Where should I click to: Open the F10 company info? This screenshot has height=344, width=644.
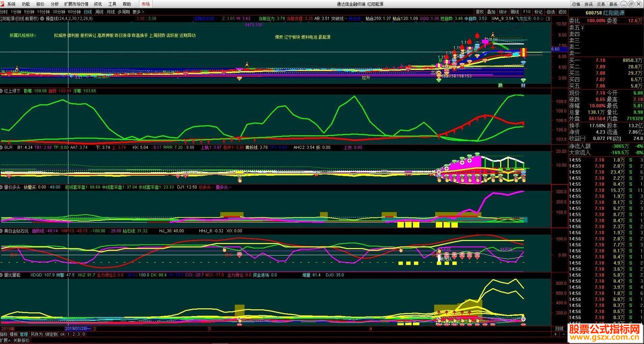click(x=527, y=12)
